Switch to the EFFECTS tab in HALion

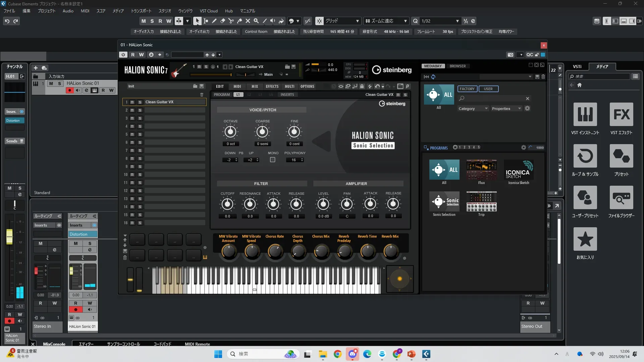coord(272,86)
